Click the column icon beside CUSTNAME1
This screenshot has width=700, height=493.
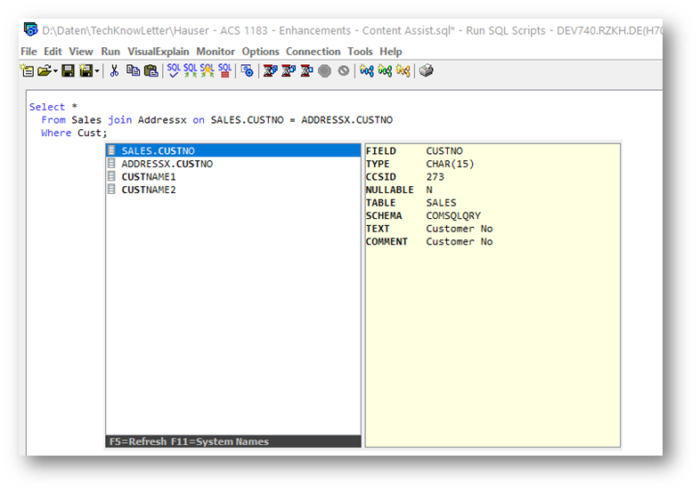pyautogui.click(x=112, y=176)
